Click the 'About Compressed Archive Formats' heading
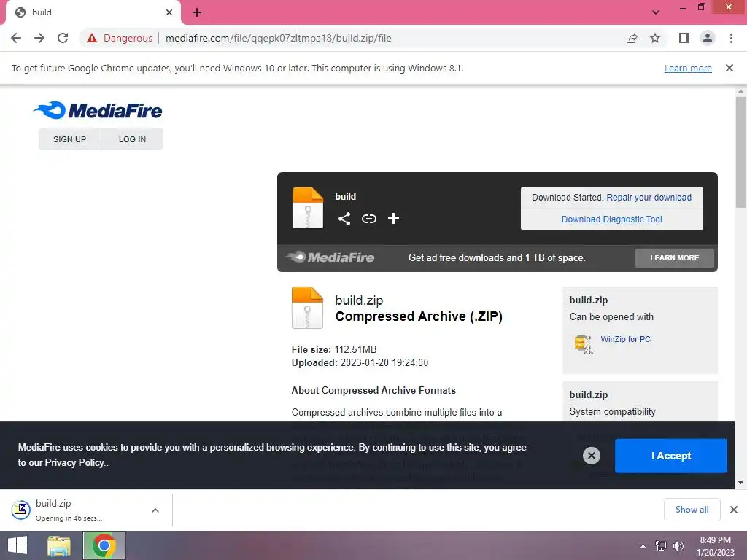The height and width of the screenshot is (560, 747). point(373,391)
